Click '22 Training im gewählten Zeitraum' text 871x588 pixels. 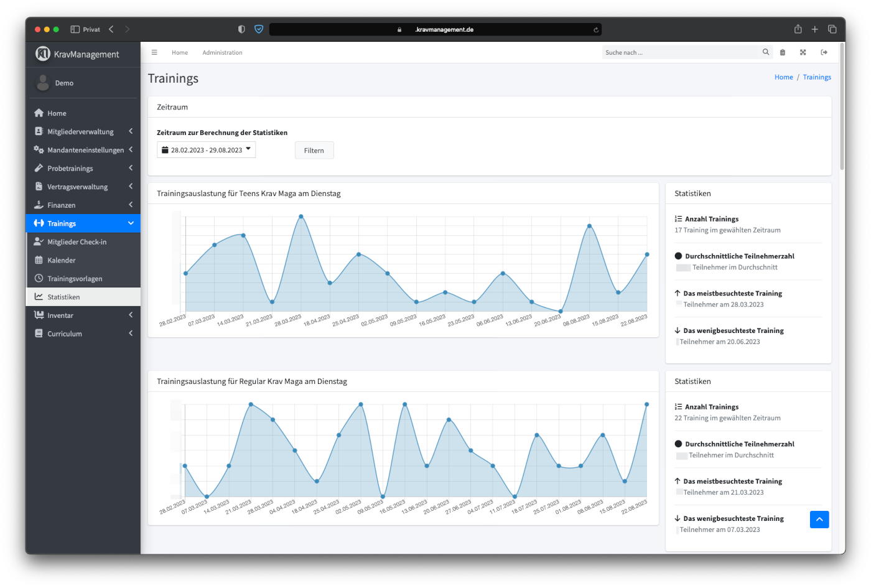pyautogui.click(x=727, y=418)
